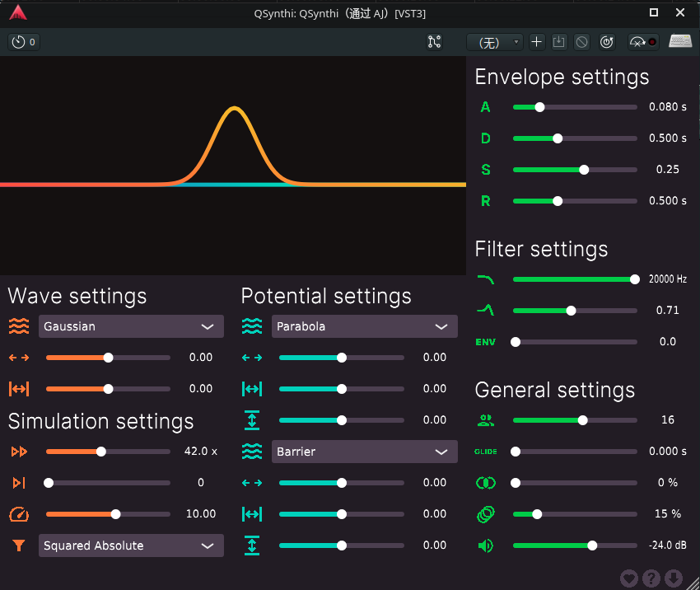Click the simulation speed 42.0 x value
Viewport: 700px width, 590px height.
[200, 451]
